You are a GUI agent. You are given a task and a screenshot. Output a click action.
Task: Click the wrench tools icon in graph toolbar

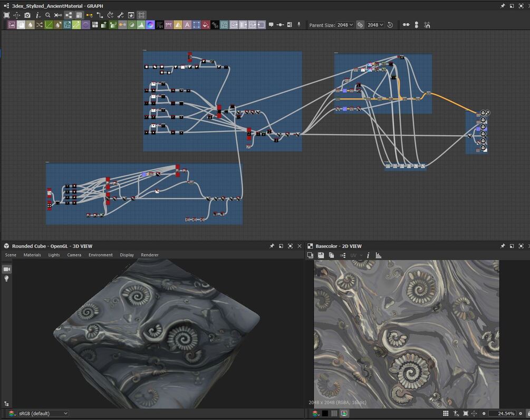pyautogui.click(x=120, y=15)
